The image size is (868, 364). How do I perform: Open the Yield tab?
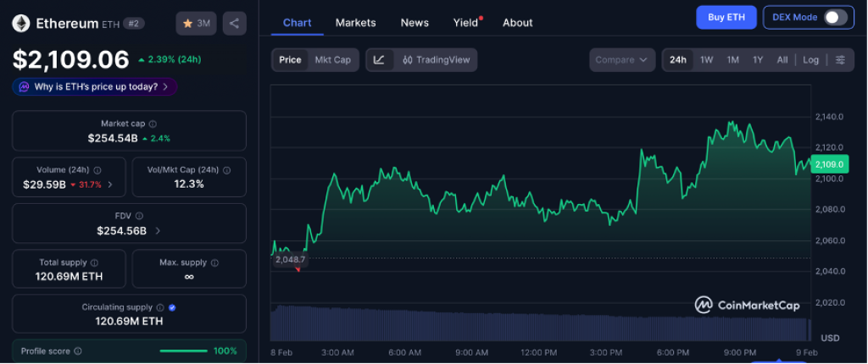click(x=465, y=23)
